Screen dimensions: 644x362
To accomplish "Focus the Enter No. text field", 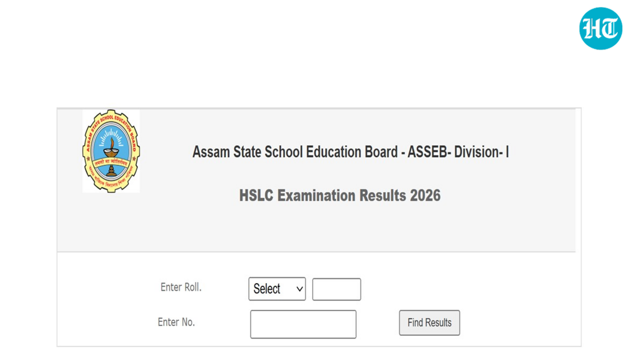I will tap(303, 324).
